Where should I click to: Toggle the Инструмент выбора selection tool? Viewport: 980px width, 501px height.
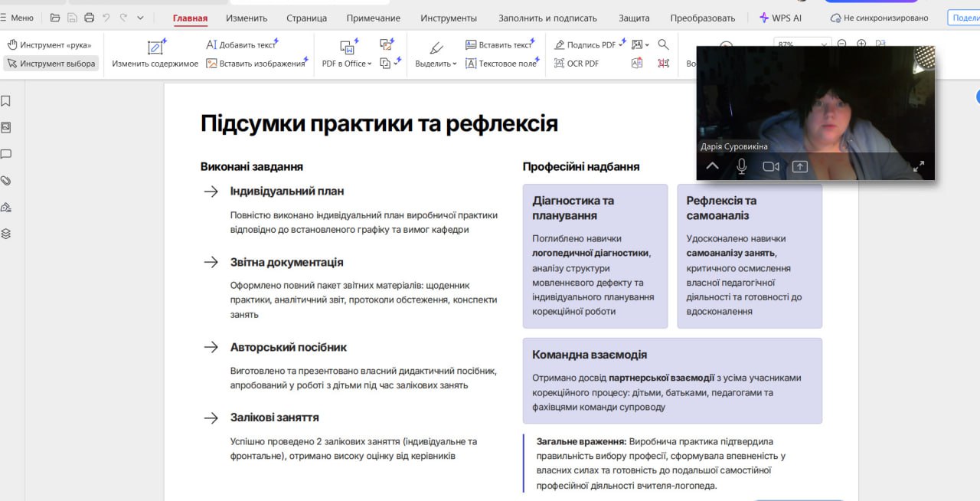(51, 64)
